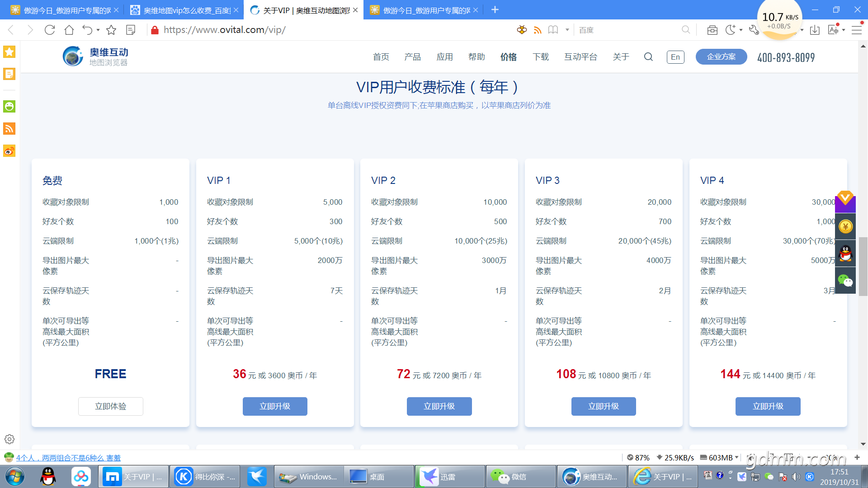Open the 产品 nav menu item
Screen dimensions: 868x488
tap(412, 57)
